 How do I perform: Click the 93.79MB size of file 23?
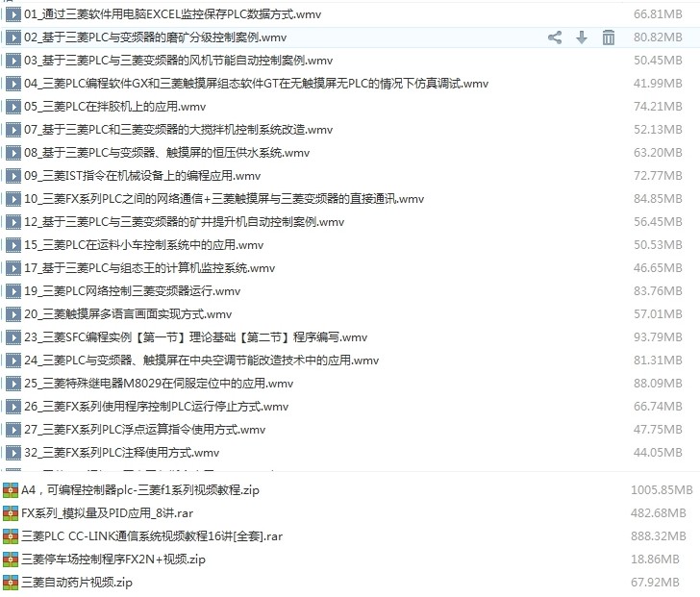[x=658, y=337]
